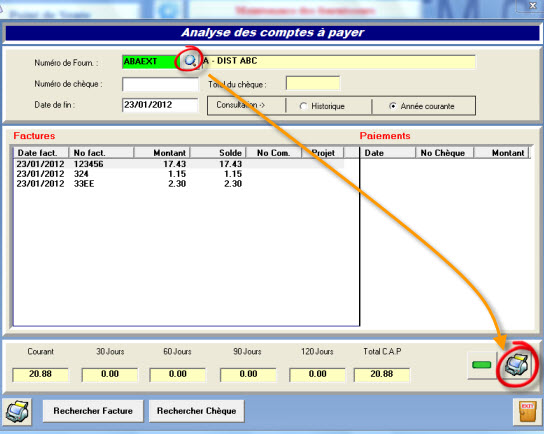544x434 pixels.
Task: Click the Rechercher Facture button
Action: pyautogui.click(x=93, y=411)
